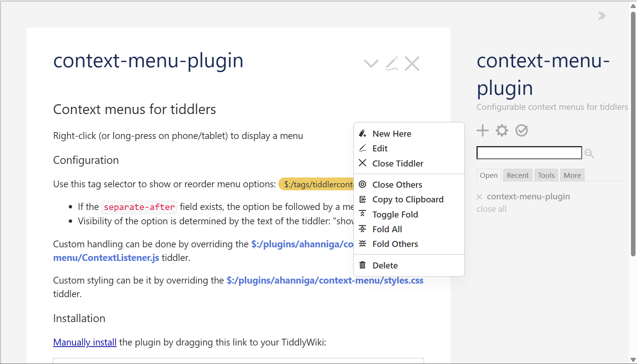This screenshot has width=637, height=364.
Task: Switch to the Open tab
Action: 489,175
